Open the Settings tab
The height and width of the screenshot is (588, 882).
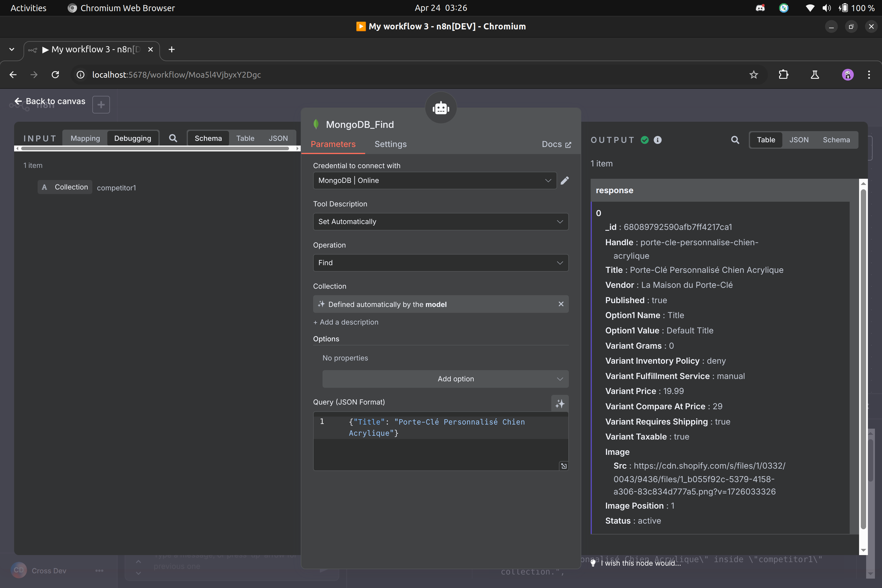390,144
